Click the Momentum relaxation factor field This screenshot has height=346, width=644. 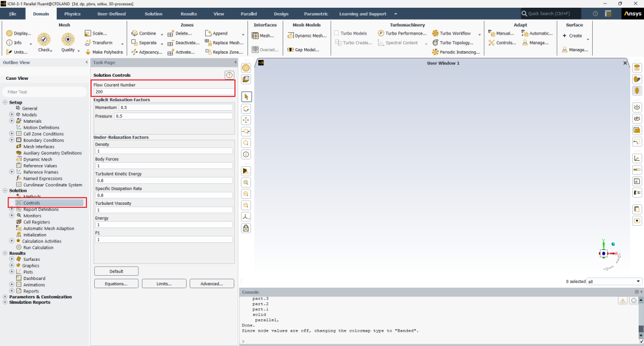tap(176, 107)
